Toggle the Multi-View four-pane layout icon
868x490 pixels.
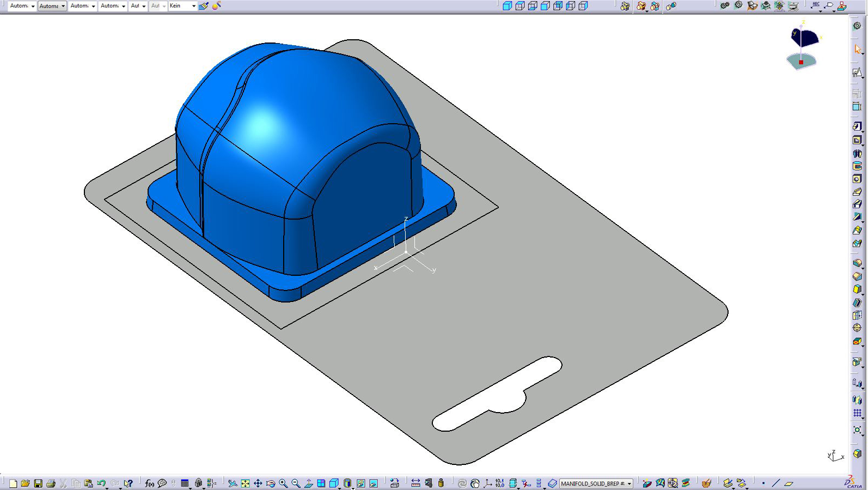[321, 483]
